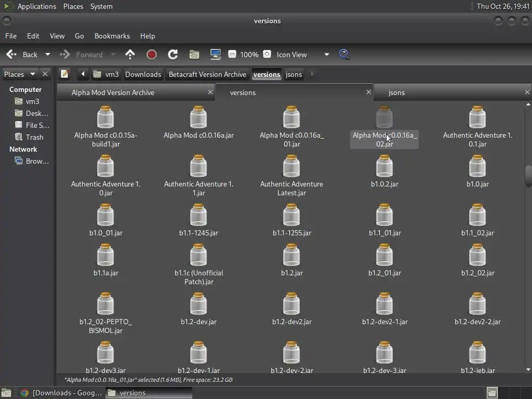This screenshot has height=399, width=532.
Task: Select the b1.0.jar file
Action: point(477,171)
